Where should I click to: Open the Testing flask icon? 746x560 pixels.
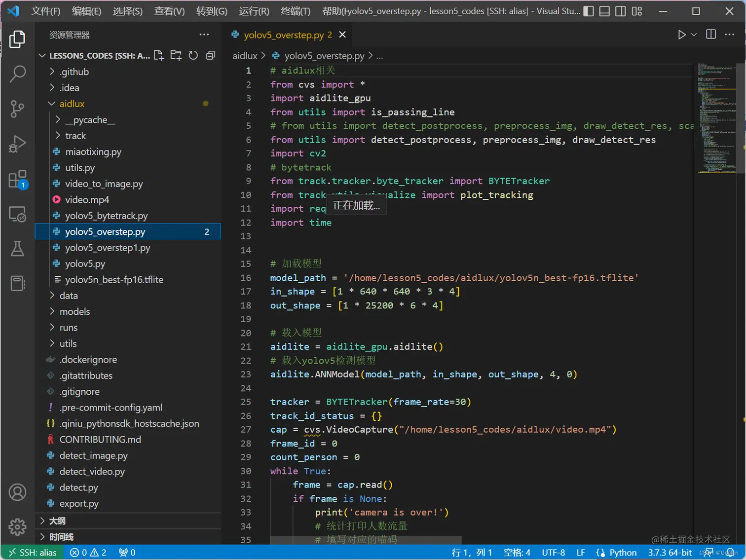coord(17,249)
